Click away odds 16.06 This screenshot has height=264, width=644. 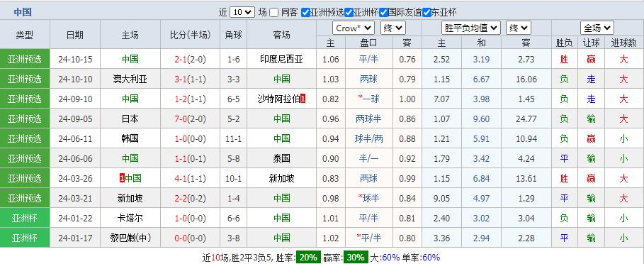click(526, 79)
